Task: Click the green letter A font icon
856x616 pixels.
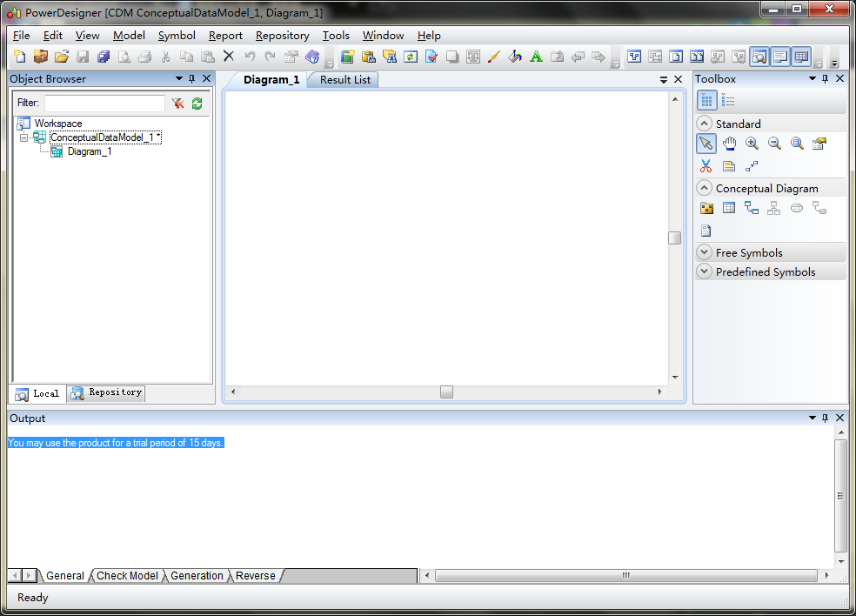Action: point(536,57)
